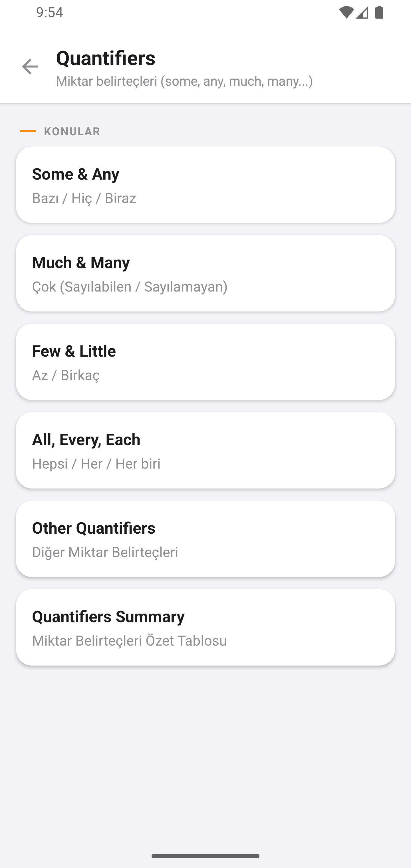
Task: Tap the KONULAR section label
Action: tap(72, 131)
